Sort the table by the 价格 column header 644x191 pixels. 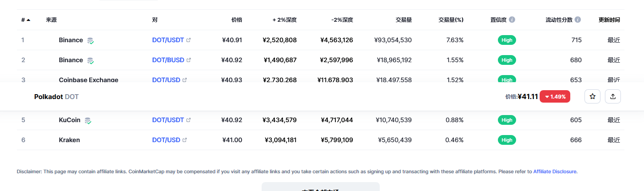pyautogui.click(x=237, y=20)
